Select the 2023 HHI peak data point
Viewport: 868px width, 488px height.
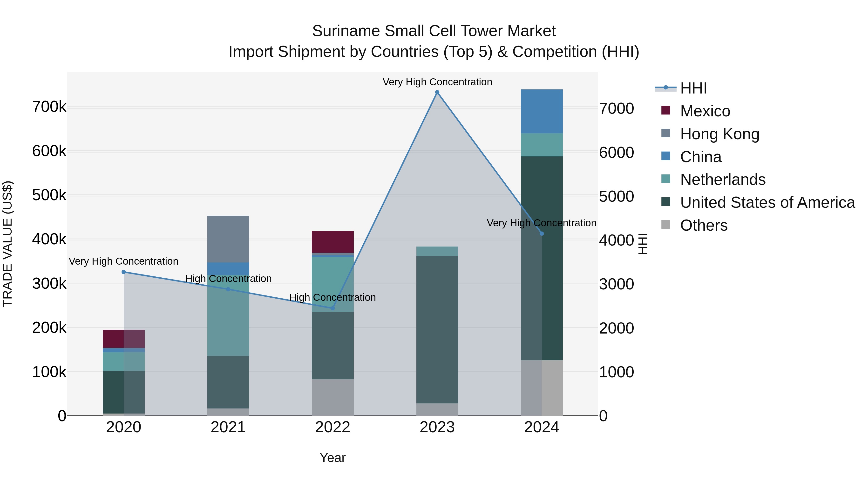click(437, 92)
